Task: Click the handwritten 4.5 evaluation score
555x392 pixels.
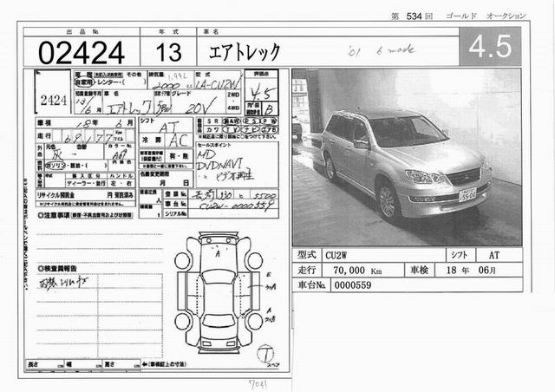Action: pos(263,93)
